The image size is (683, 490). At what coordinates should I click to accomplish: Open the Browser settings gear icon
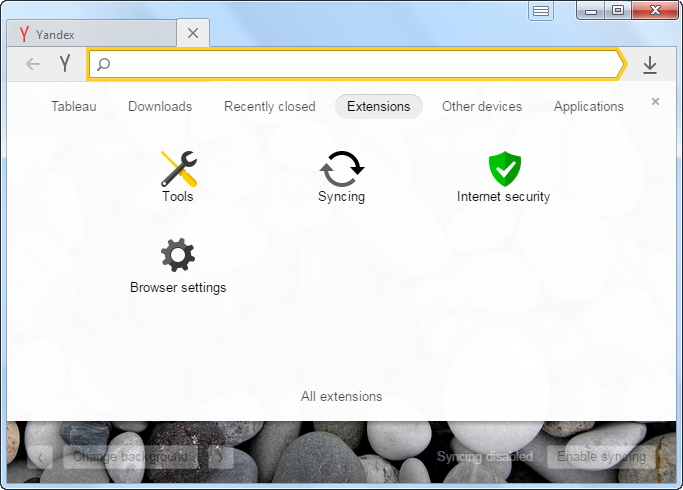point(178,255)
